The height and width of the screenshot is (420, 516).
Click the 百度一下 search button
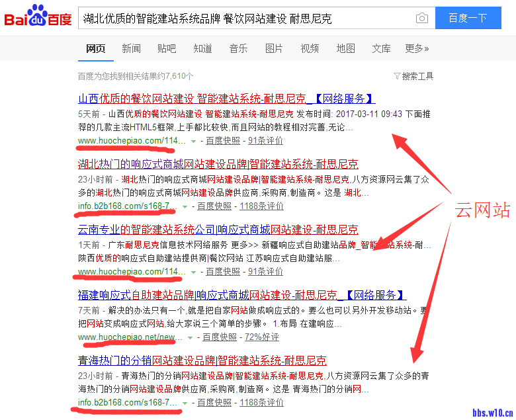click(468, 18)
